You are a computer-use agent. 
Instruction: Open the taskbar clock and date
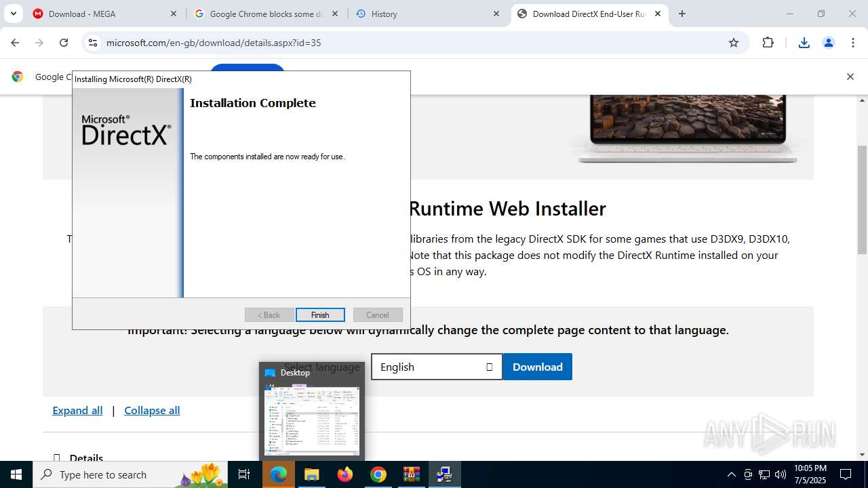click(810, 474)
